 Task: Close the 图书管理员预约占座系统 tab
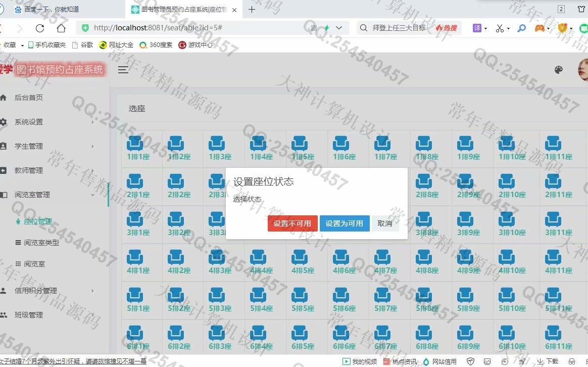click(234, 10)
